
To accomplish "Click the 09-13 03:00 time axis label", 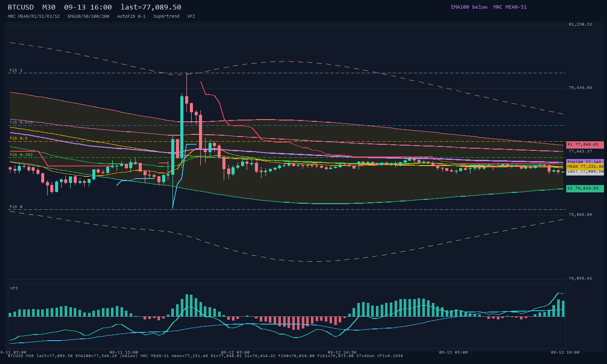I will [x=453, y=352].
